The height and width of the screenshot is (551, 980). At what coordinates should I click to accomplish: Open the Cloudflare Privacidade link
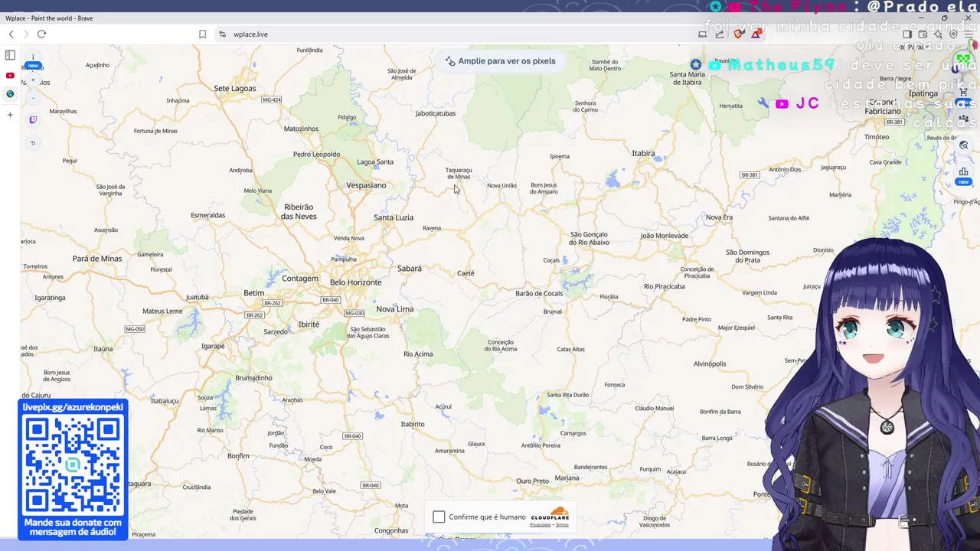tap(541, 525)
